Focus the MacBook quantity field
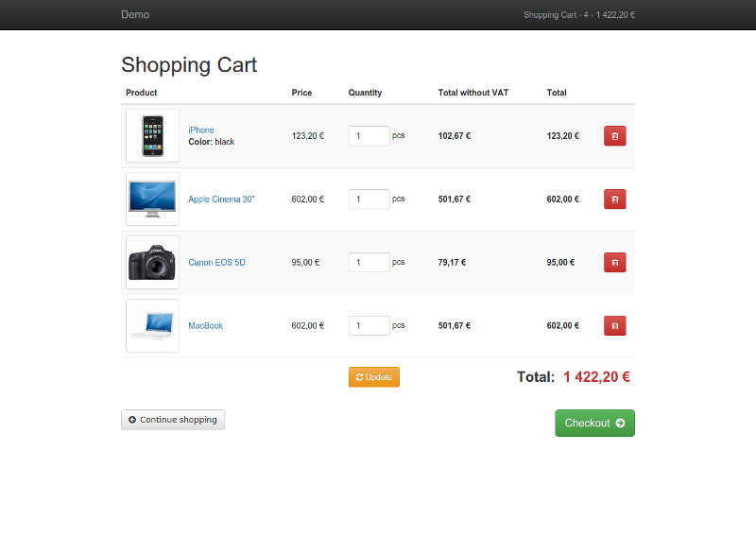Viewport: 756px width, 555px height. pyautogui.click(x=369, y=325)
